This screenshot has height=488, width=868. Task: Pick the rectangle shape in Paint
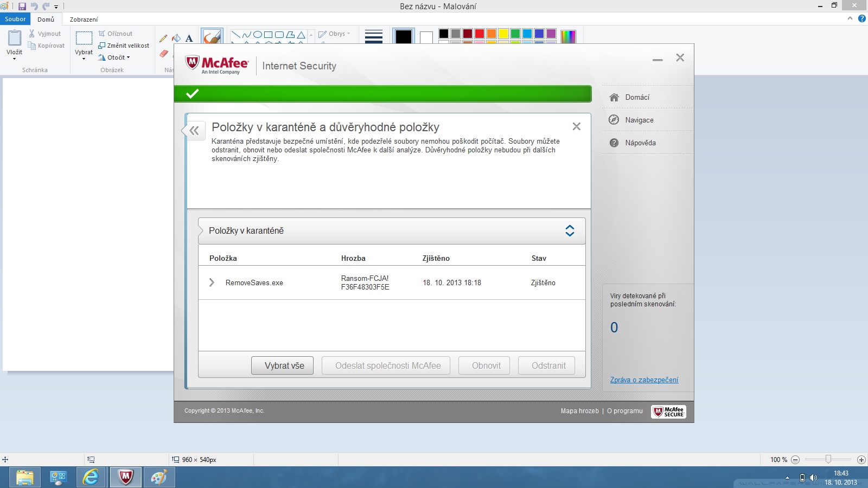pos(269,35)
